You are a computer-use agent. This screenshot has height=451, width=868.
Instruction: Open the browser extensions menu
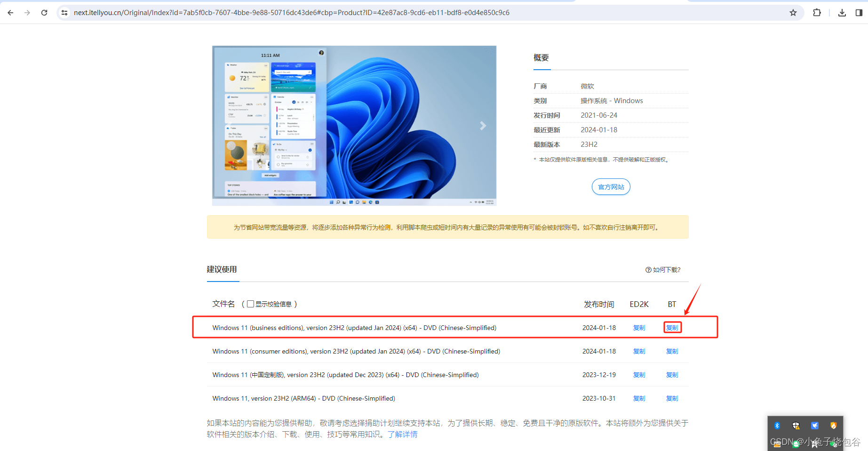click(x=817, y=13)
